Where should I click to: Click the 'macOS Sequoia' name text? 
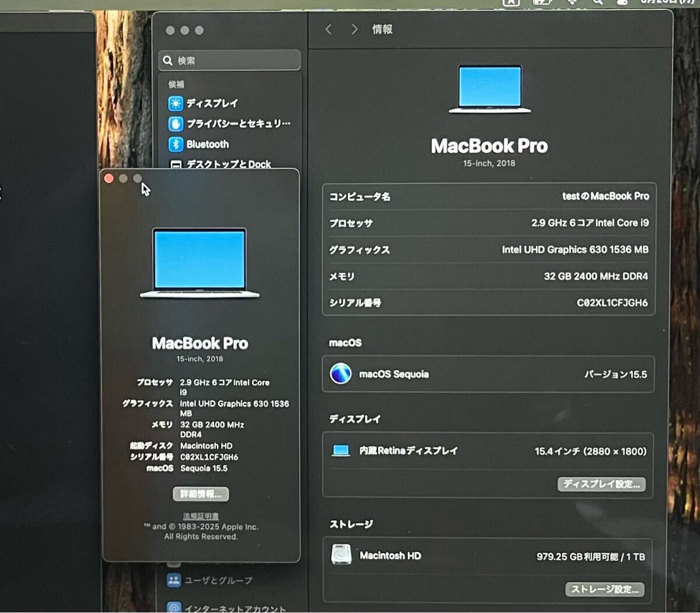click(394, 374)
